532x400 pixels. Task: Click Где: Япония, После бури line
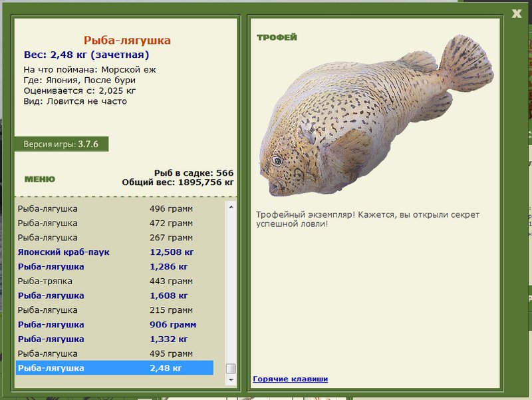coord(79,80)
